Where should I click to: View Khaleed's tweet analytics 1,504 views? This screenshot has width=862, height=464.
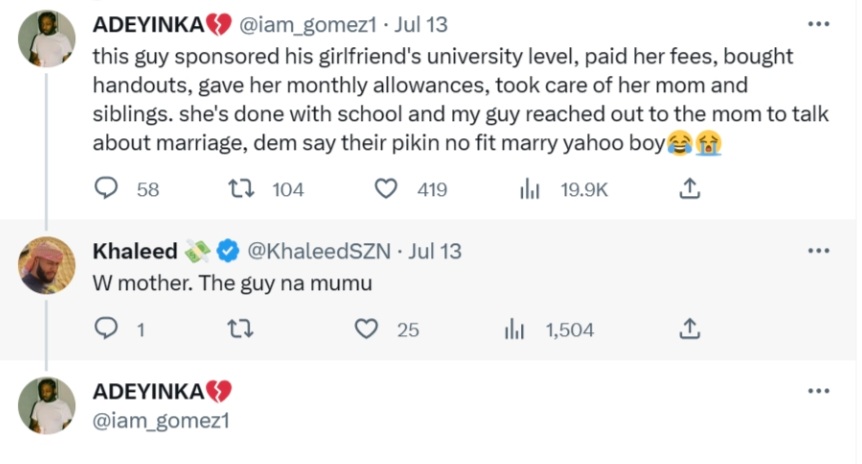tap(516, 329)
